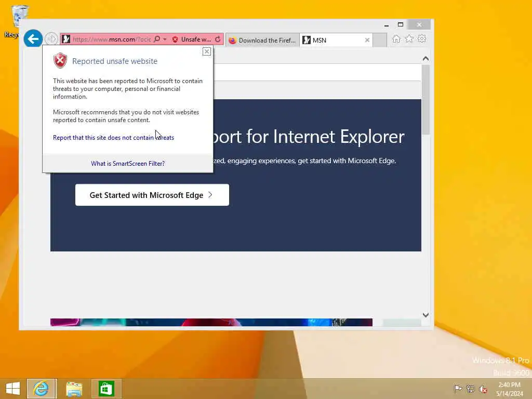532x399 pixels.
Task: Click the red shield warning icon
Action: tap(60, 61)
